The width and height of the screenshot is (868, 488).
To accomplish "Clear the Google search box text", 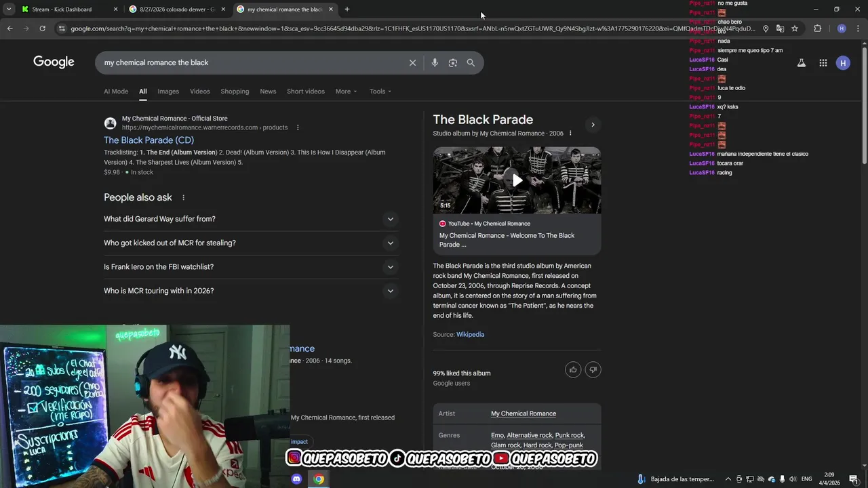I will tap(412, 62).
